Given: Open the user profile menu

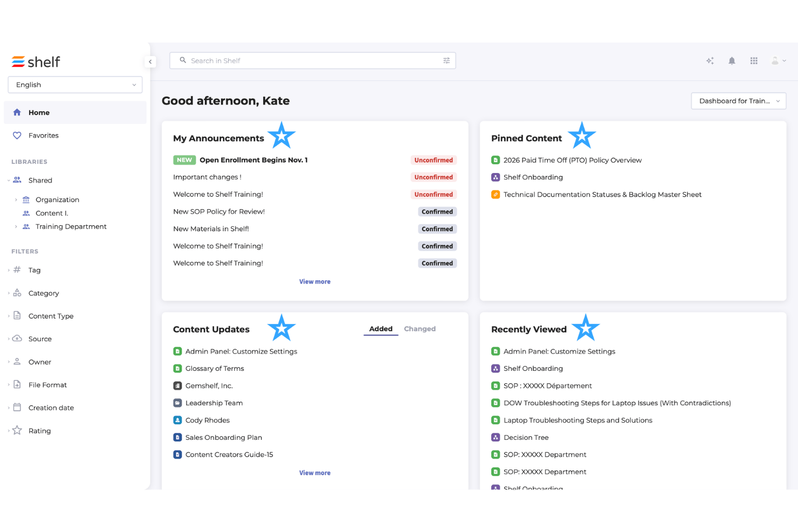Looking at the screenshot, I should tap(778, 61).
